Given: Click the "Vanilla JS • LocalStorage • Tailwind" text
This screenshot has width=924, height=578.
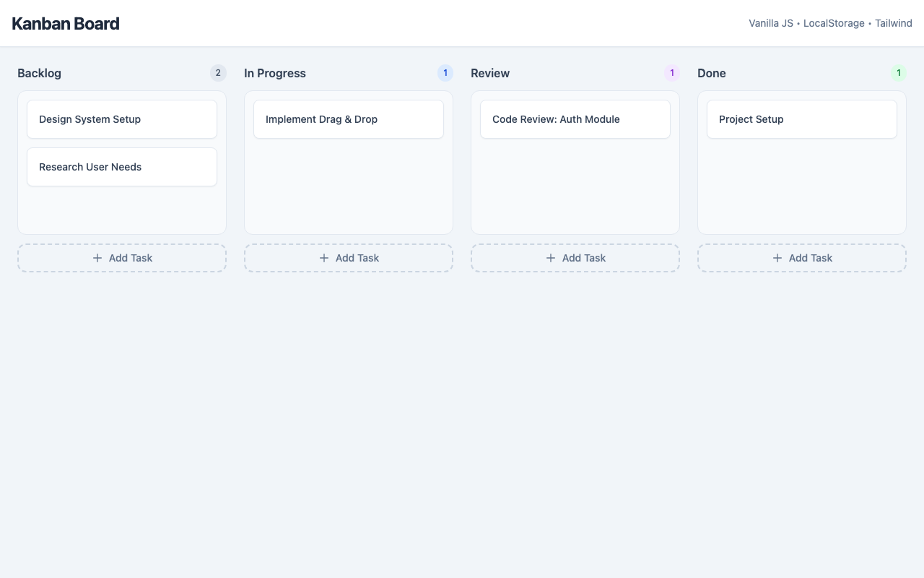Looking at the screenshot, I should [x=830, y=23].
